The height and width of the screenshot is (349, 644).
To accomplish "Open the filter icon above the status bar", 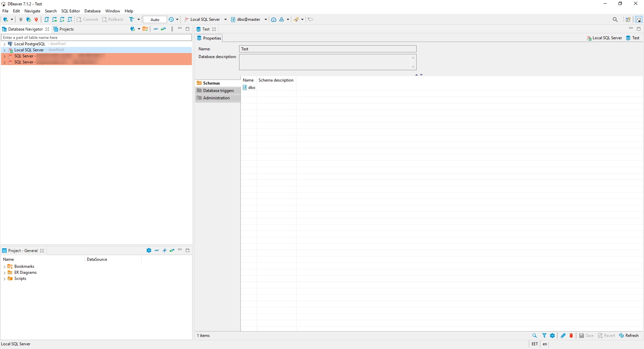I will tap(544, 336).
